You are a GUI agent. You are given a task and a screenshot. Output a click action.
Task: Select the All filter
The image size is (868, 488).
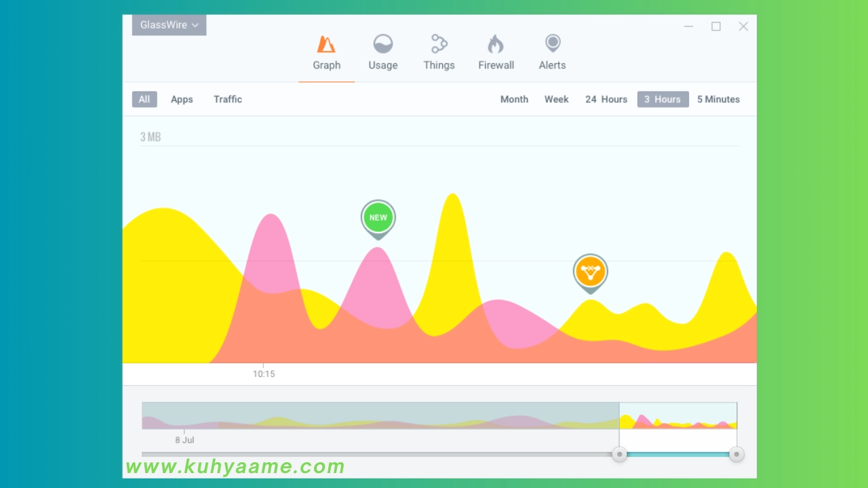tap(144, 99)
